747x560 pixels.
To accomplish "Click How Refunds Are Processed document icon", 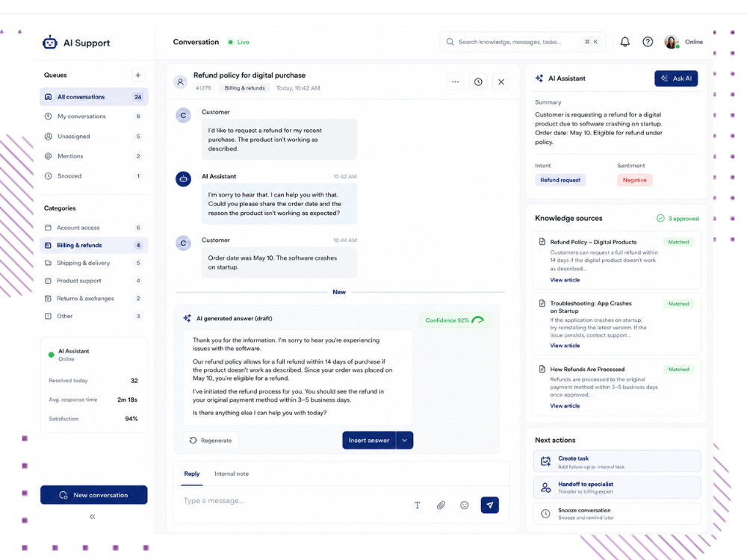I will (542, 369).
